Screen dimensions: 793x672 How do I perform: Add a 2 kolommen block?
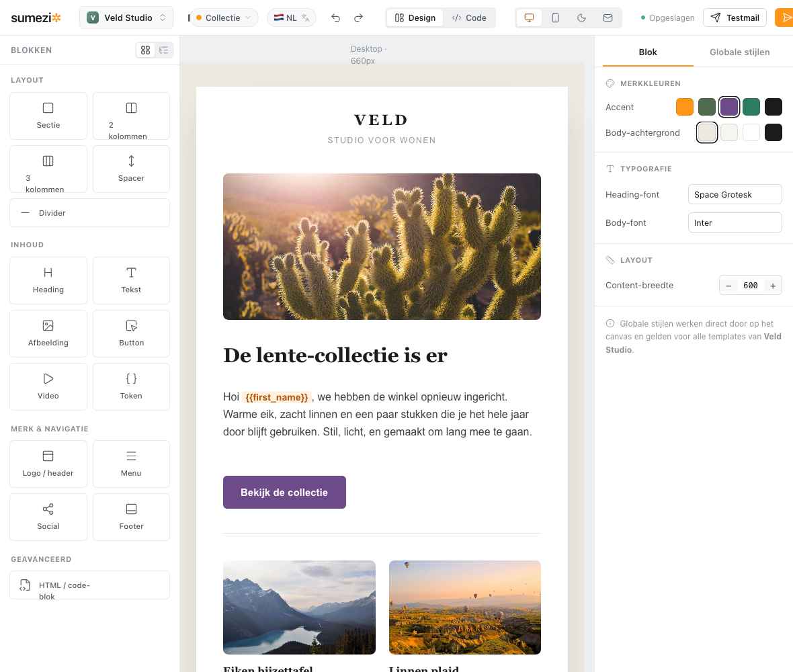click(x=131, y=116)
